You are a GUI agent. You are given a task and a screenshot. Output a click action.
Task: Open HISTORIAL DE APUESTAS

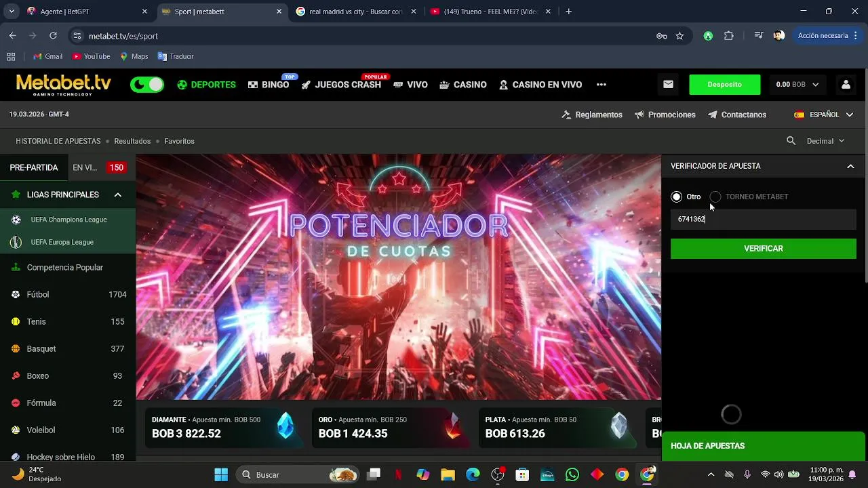[x=58, y=141]
